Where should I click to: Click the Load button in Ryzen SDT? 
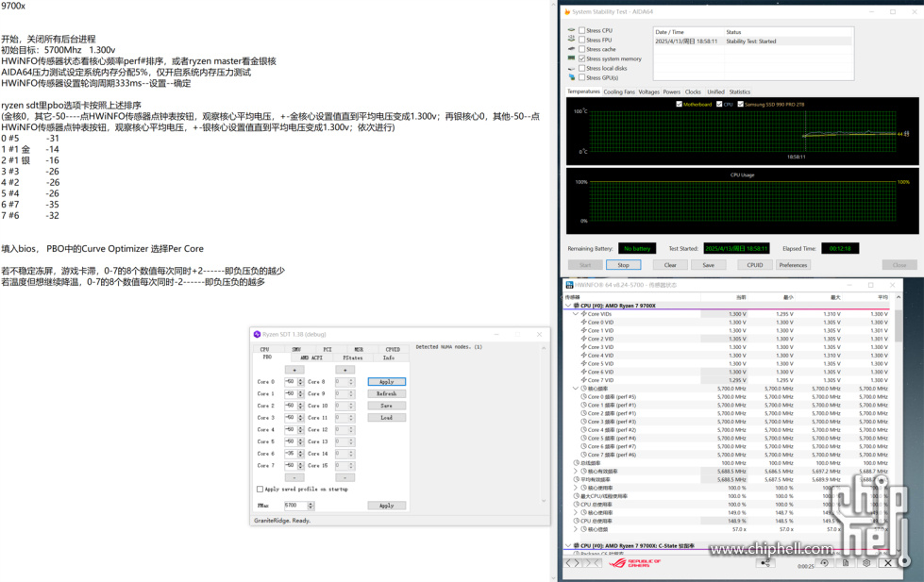(387, 418)
